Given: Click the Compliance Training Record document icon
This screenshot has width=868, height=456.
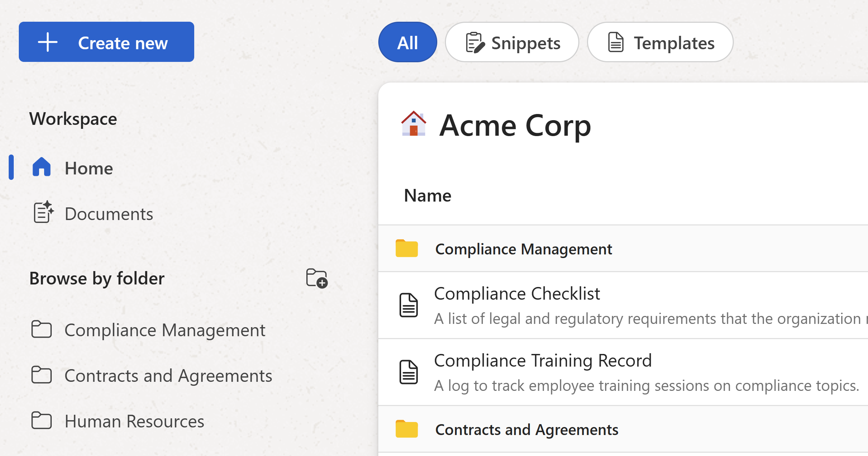Looking at the screenshot, I should click(x=409, y=372).
